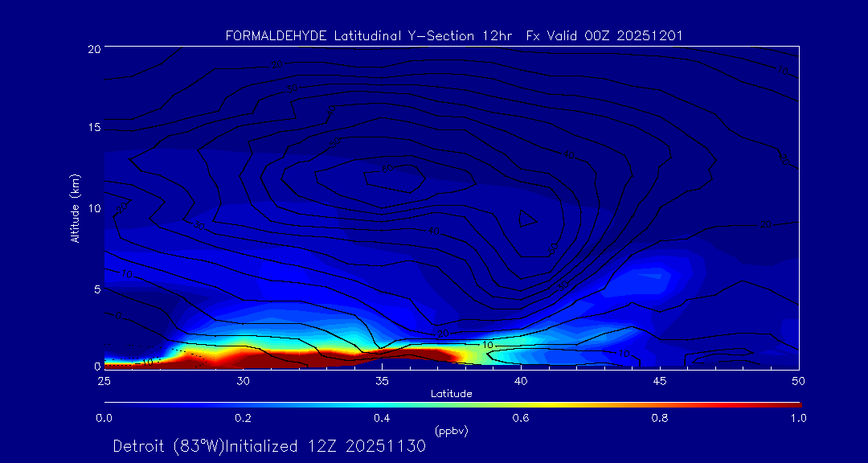This screenshot has width=868, height=463.
Task: Click the altitude axis tick label 15
Action: pyautogui.click(x=93, y=127)
